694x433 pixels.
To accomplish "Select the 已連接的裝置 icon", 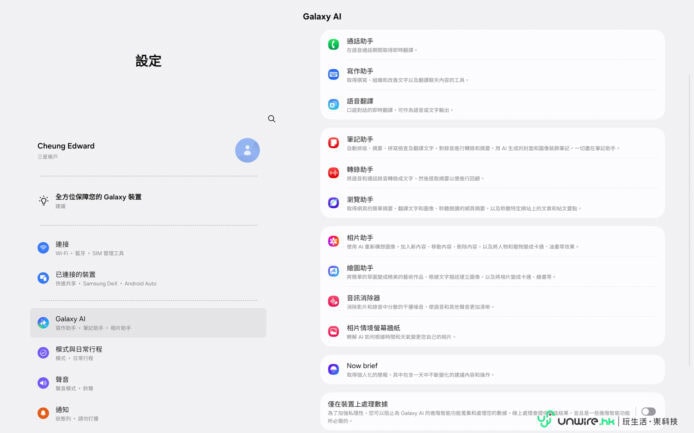I will [x=43, y=278].
